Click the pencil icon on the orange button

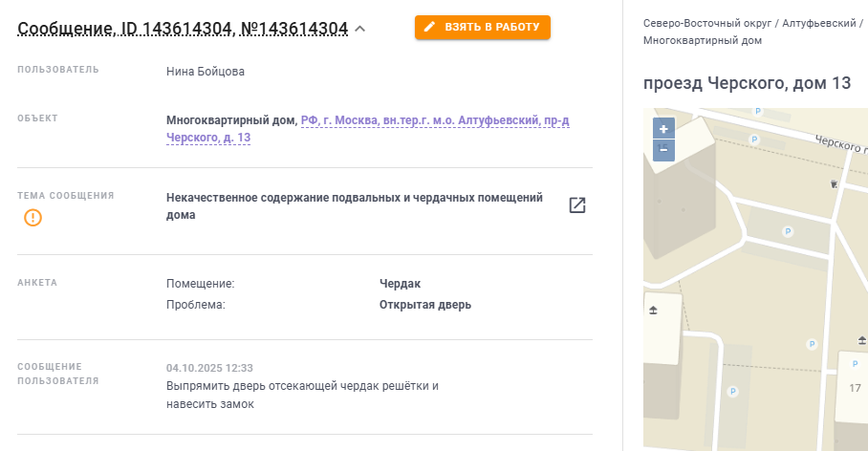[x=429, y=28]
